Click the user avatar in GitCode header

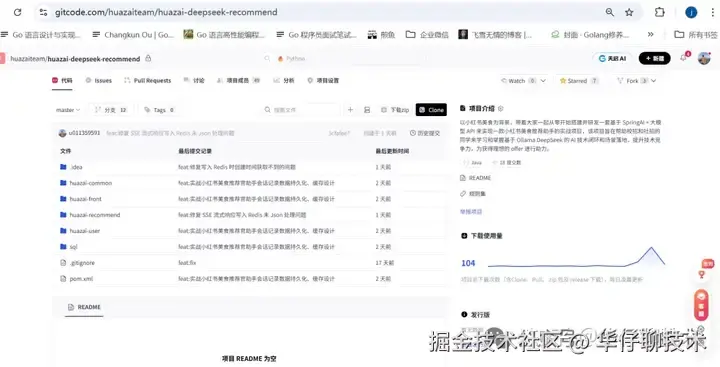(704, 58)
